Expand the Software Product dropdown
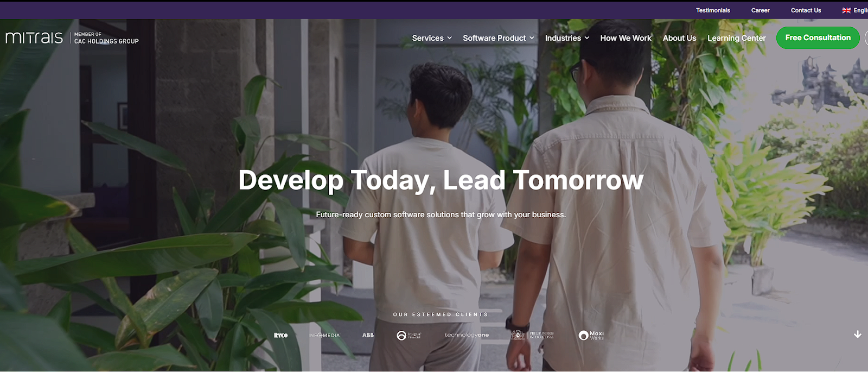This screenshot has height=372, width=868. coord(499,38)
